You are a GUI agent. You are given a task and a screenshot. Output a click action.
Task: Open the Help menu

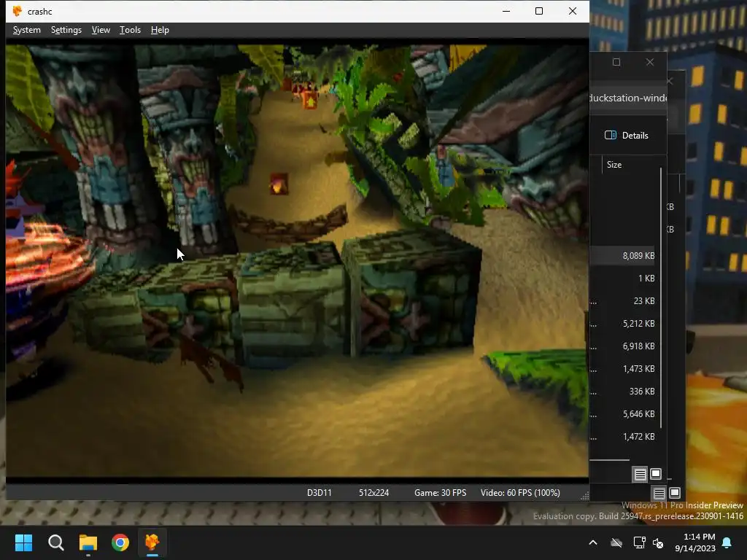[160, 30]
